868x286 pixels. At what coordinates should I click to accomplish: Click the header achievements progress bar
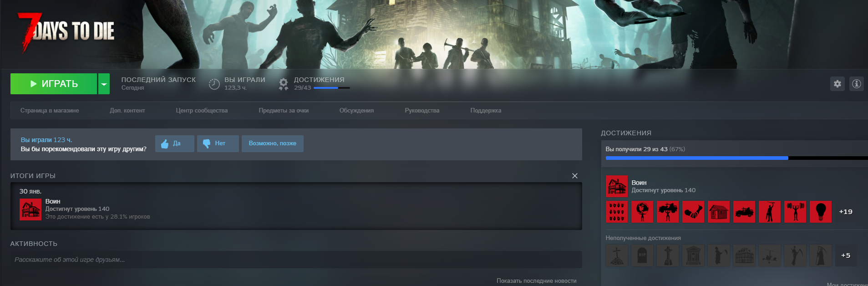tap(332, 88)
